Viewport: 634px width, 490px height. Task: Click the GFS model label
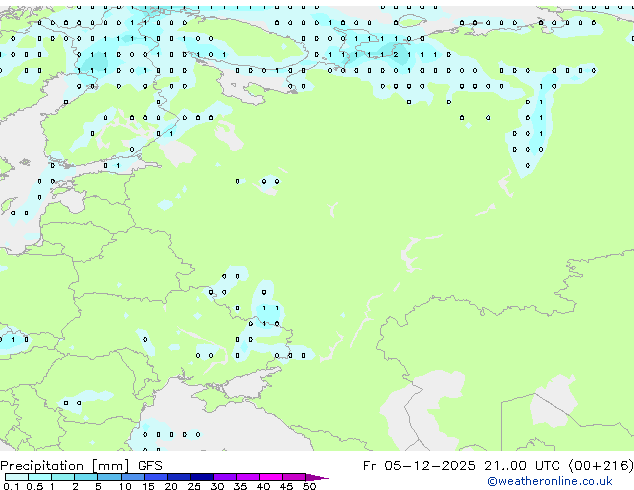pos(150,465)
